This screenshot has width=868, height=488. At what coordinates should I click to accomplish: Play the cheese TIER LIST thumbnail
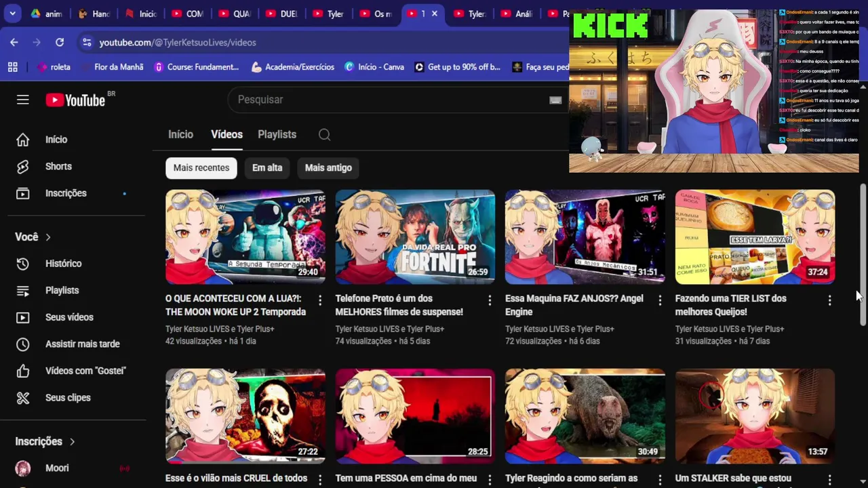pos(755,237)
